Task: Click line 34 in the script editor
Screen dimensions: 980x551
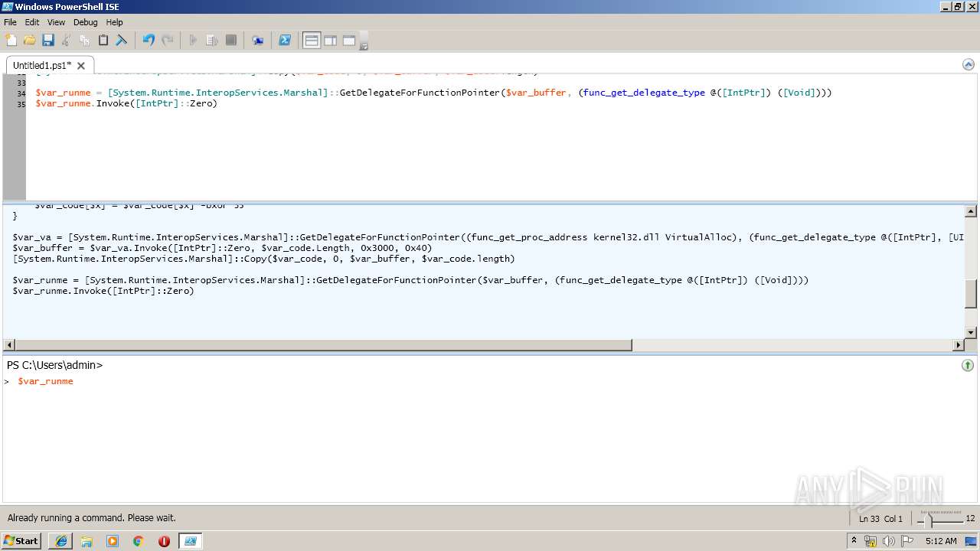Action: (x=433, y=93)
